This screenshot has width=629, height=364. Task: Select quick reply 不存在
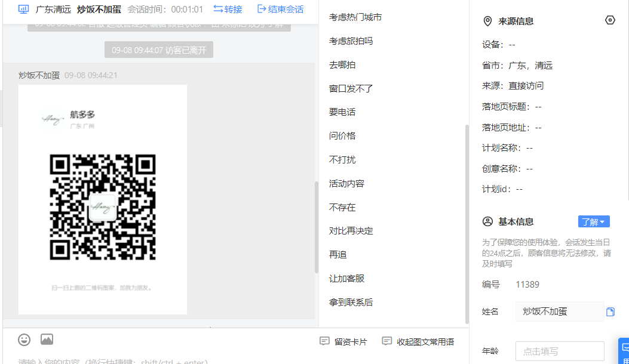pyautogui.click(x=342, y=207)
